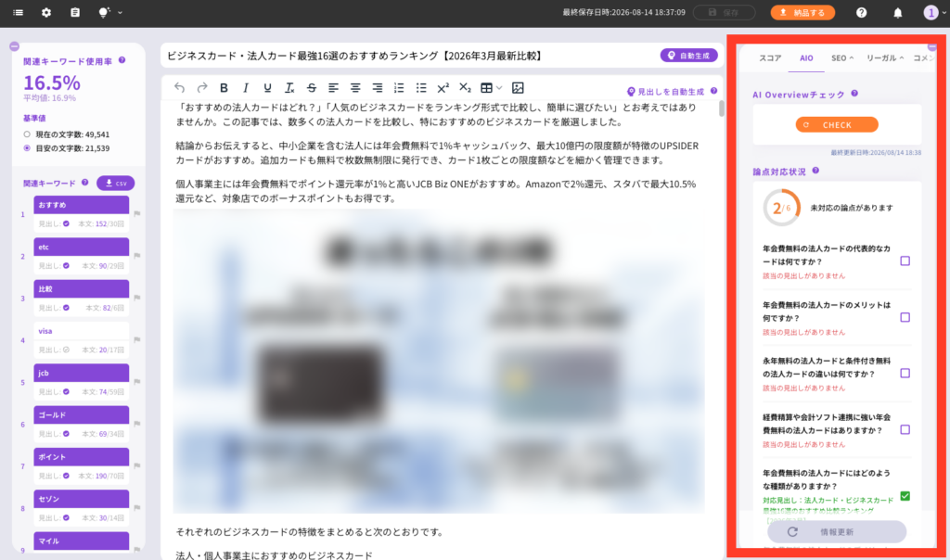Select the visa keyword
Image resolution: width=950 pixels, height=560 pixels.
click(x=82, y=331)
